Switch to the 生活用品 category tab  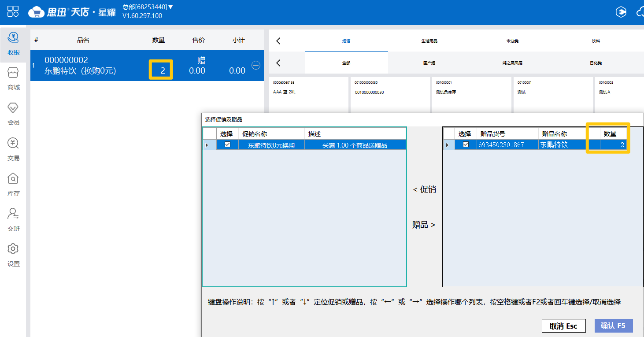[429, 41]
